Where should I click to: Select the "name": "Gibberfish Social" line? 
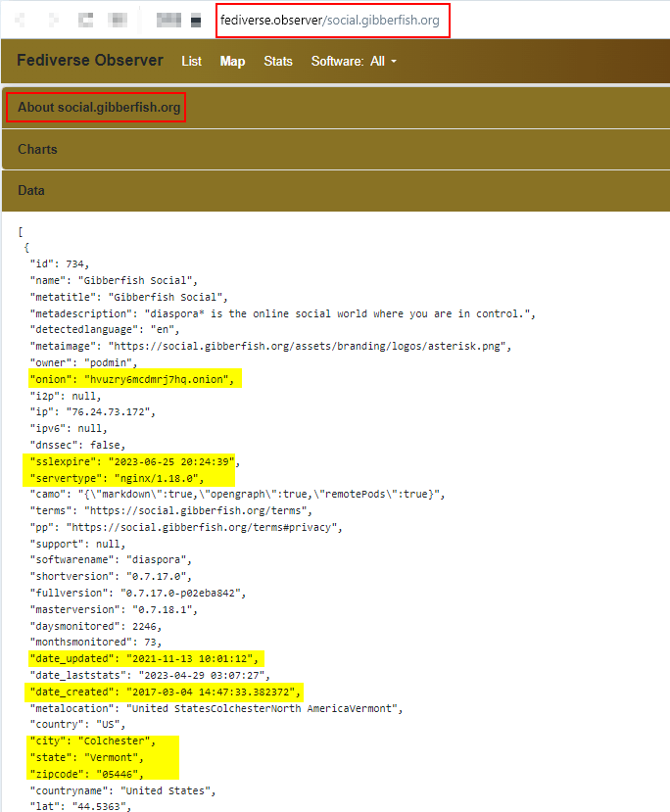tap(114, 281)
